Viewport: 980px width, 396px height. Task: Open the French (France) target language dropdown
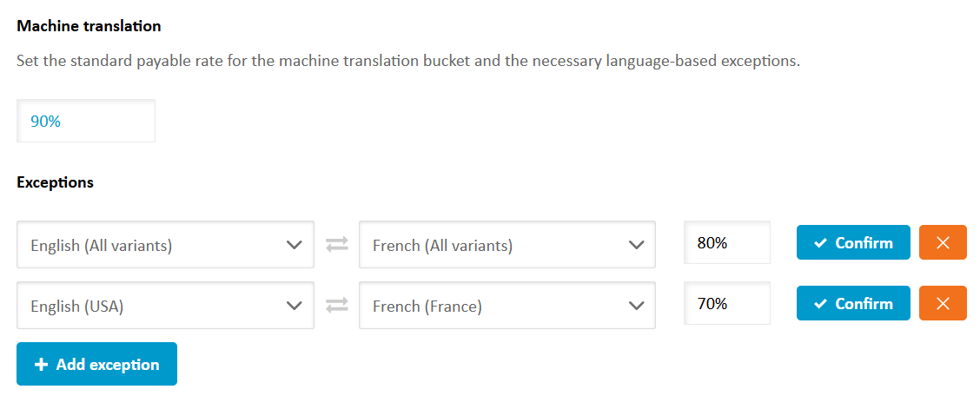point(507,305)
